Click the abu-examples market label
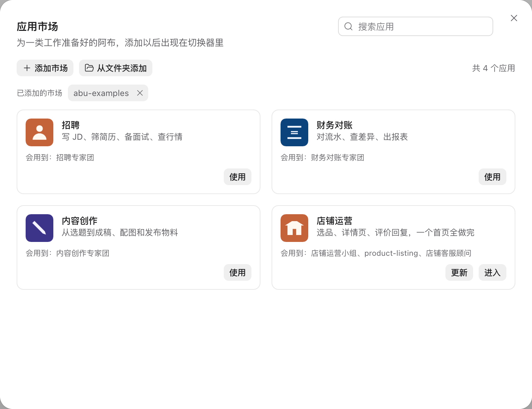 coord(101,93)
